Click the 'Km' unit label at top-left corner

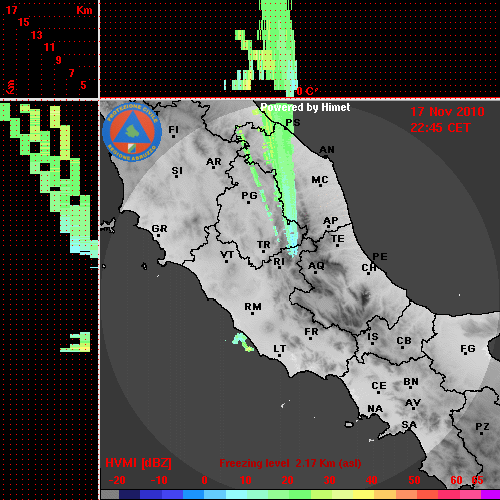tap(84, 10)
